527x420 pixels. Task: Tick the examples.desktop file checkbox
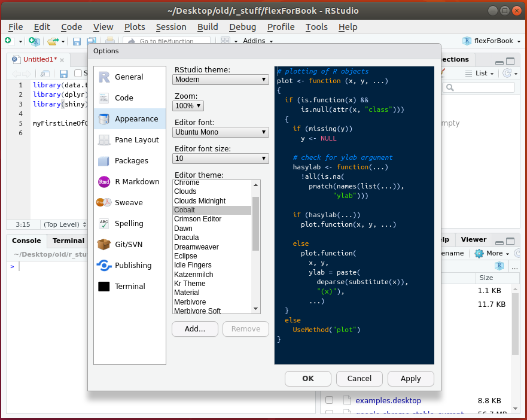coord(329,400)
